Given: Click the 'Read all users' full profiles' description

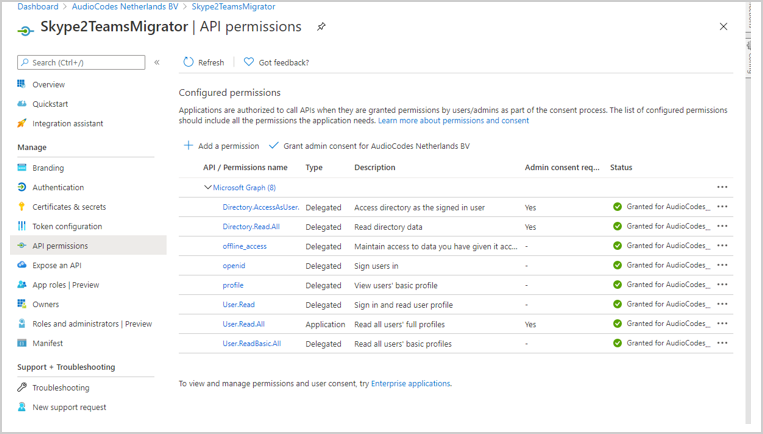Looking at the screenshot, I should [400, 324].
